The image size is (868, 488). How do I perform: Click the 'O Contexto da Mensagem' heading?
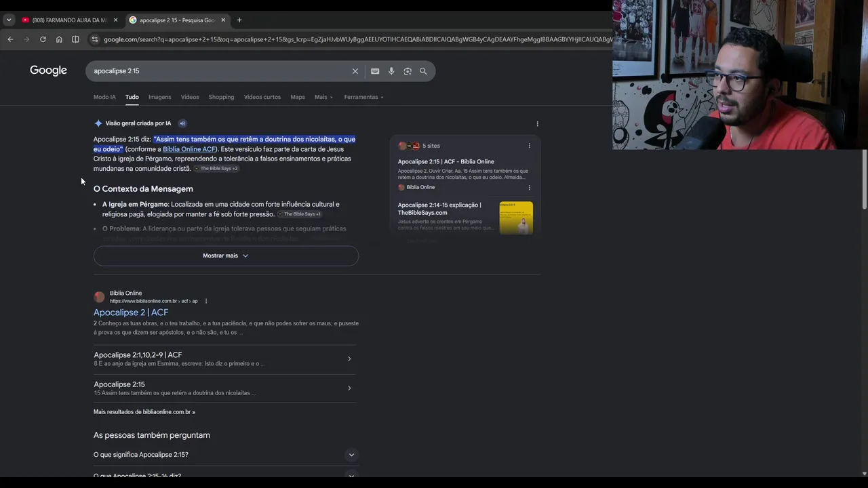(143, 189)
